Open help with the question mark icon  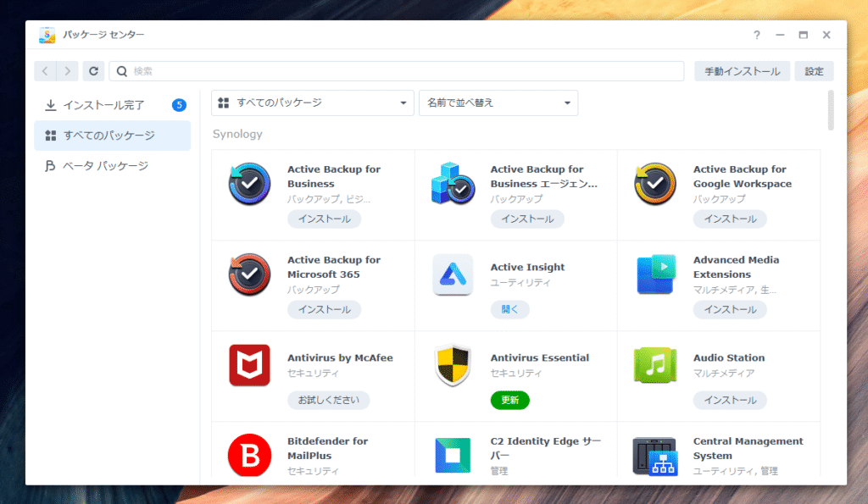(x=757, y=35)
